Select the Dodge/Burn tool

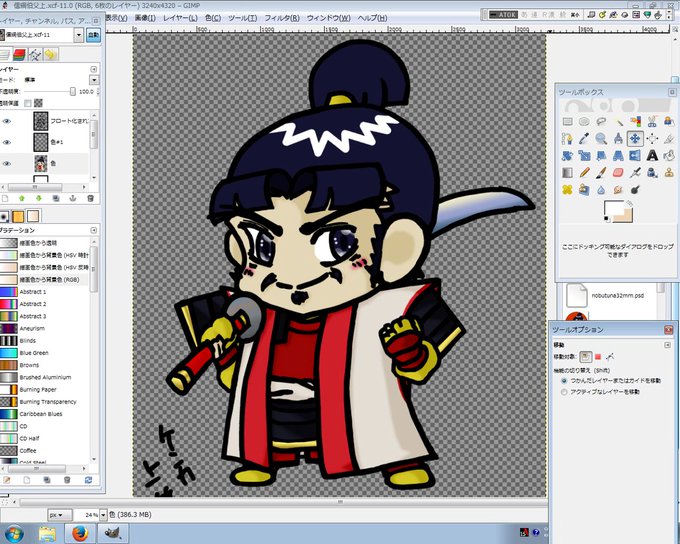(635, 190)
